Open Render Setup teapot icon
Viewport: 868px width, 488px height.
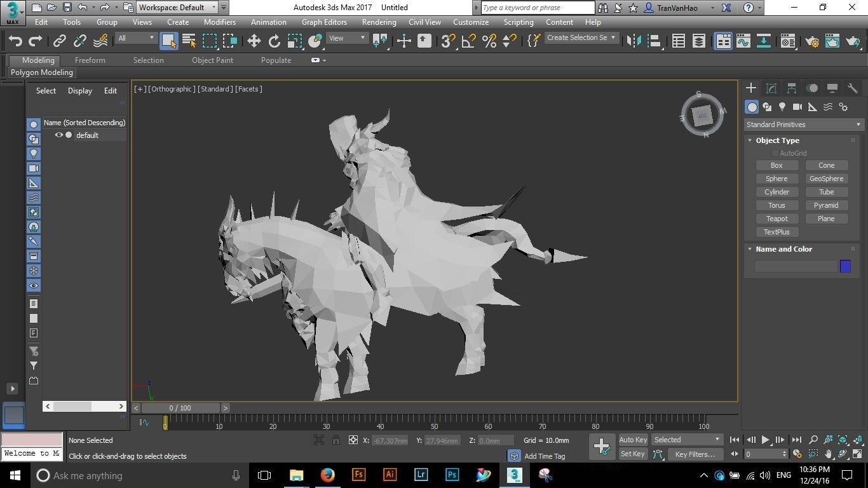pyautogui.click(x=812, y=41)
